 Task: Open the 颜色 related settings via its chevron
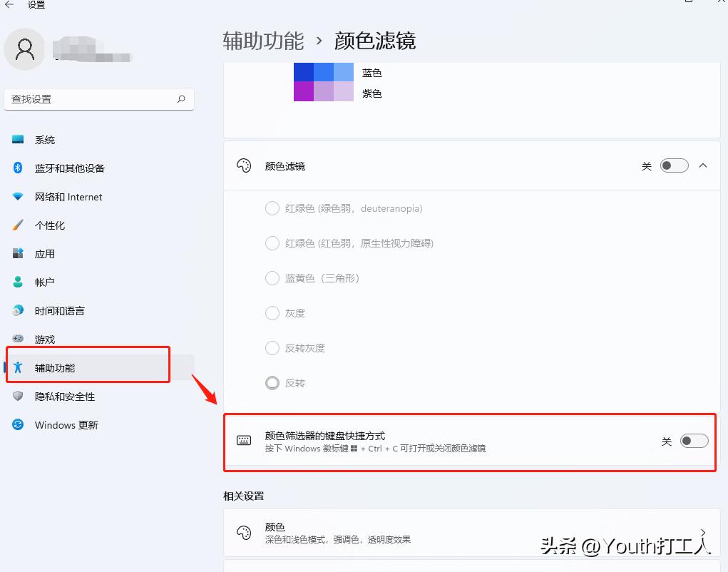pos(703,532)
